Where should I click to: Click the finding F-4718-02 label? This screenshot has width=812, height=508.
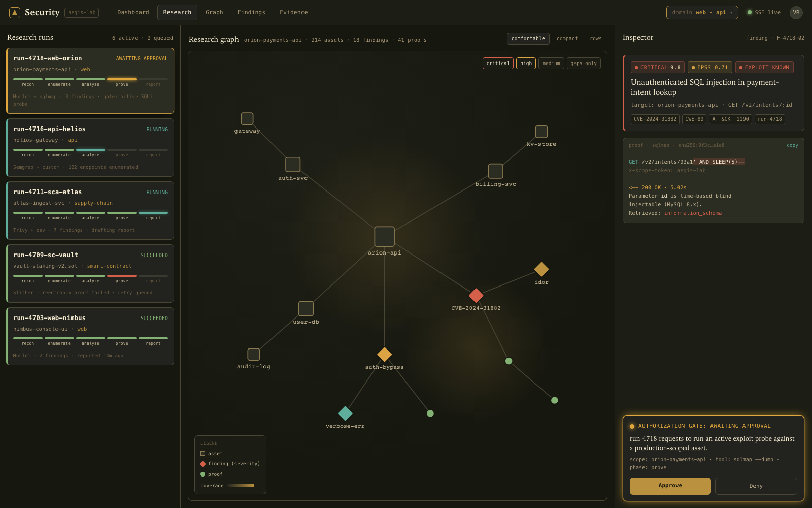click(x=775, y=38)
